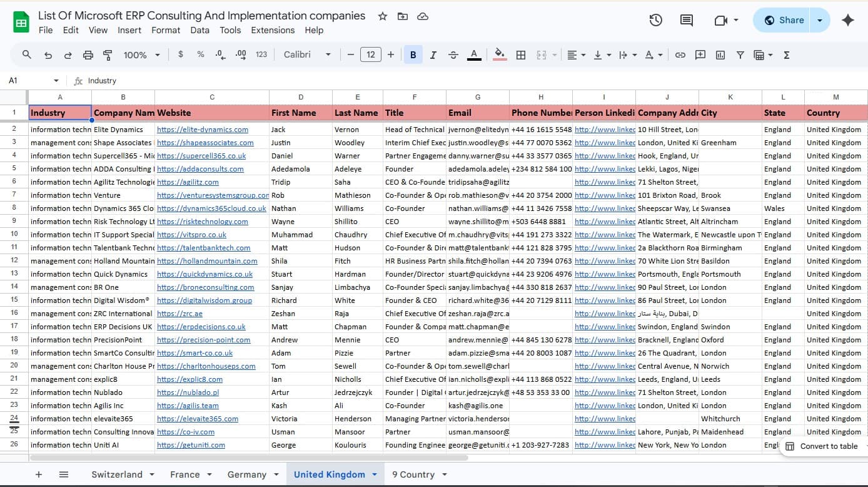Open the Format menu

[x=166, y=30]
